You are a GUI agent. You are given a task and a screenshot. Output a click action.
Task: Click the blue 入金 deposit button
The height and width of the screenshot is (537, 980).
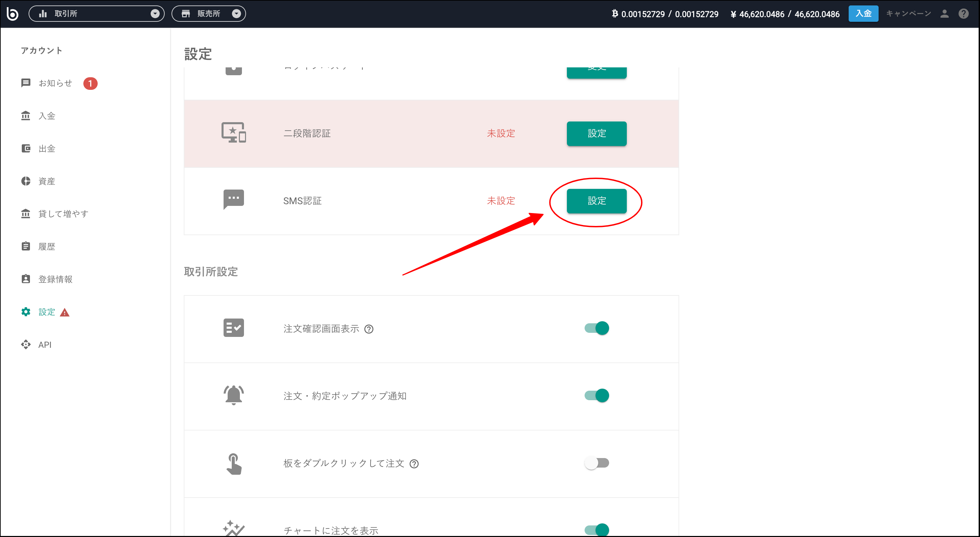863,13
